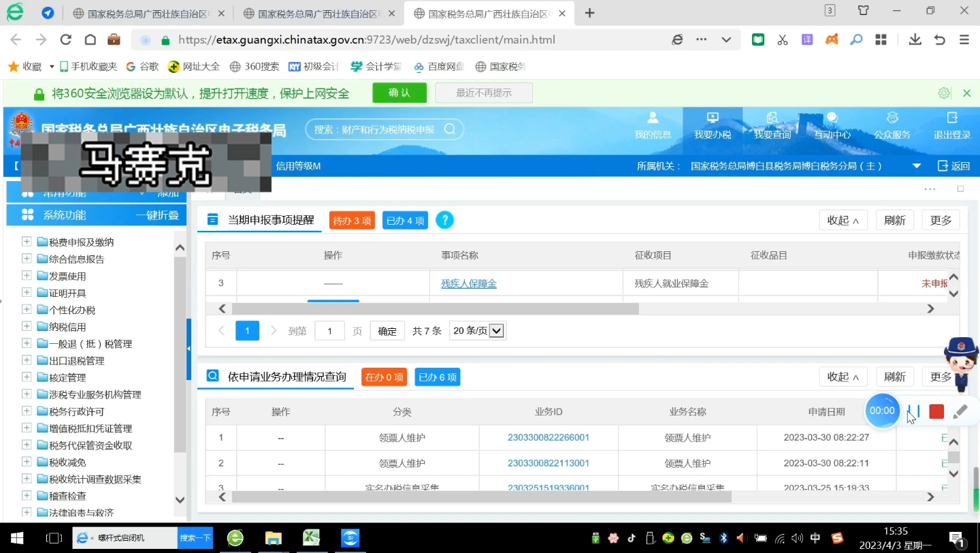Pause the recording timer
Viewport: 980px width, 553px height.
tap(913, 411)
